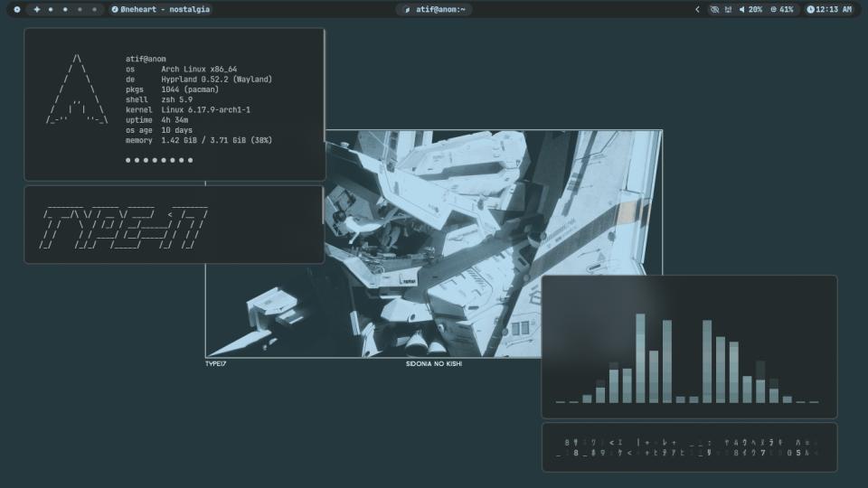The height and width of the screenshot is (488, 868).
Task: Focus the TYPE-17 ASCII art terminal
Action: [x=175, y=224]
